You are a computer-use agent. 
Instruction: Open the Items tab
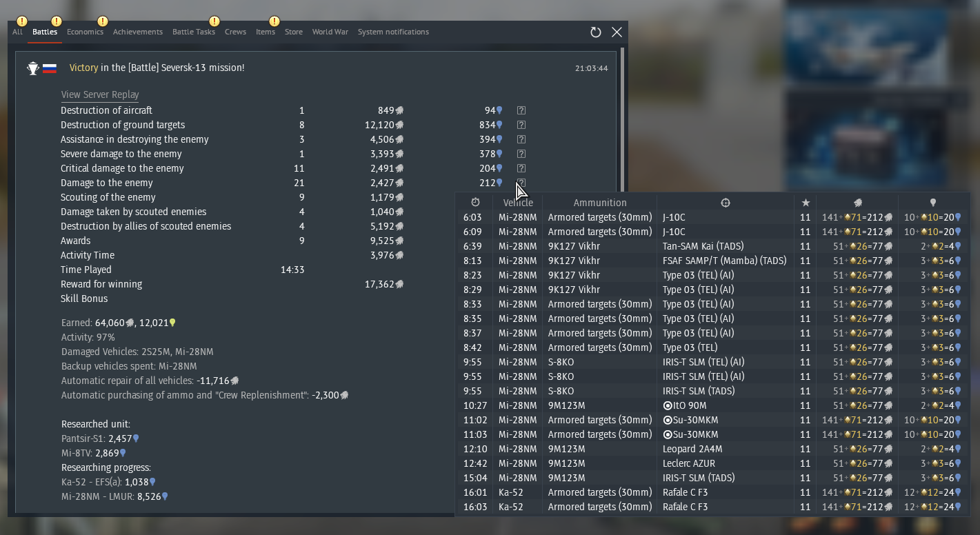pyautogui.click(x=266, y=32)
